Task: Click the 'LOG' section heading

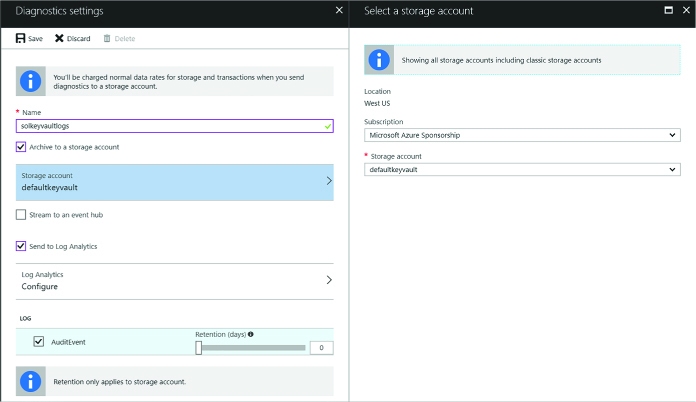Action: pos(25,318)
